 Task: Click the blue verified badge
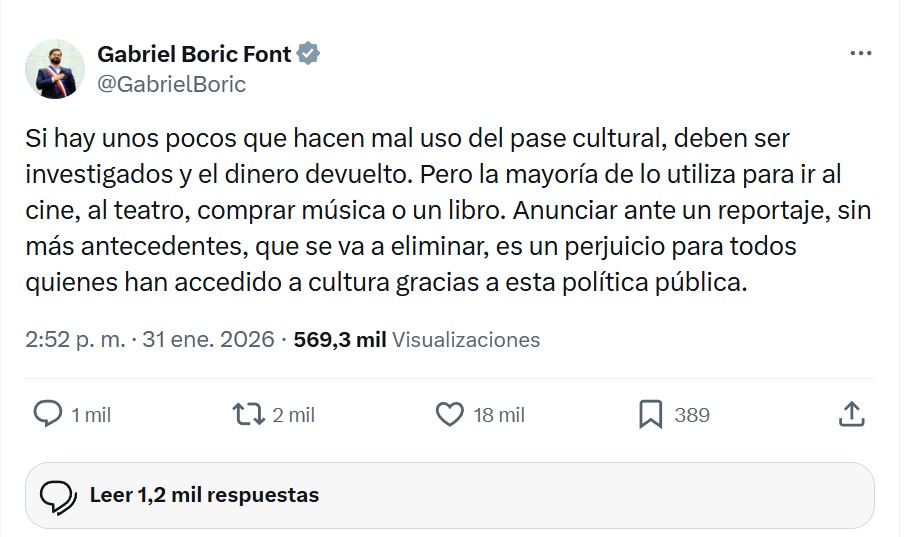310,54
